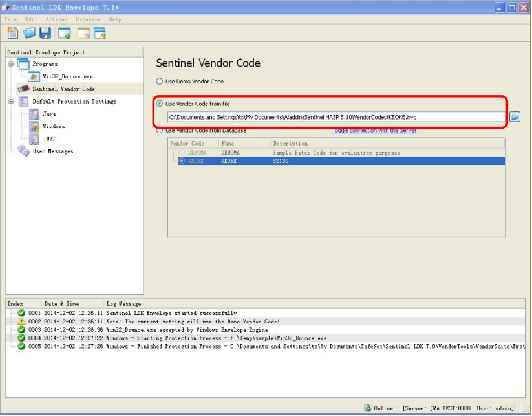Open the Database menu
This screenshot has height=416, width=532.
pyautogui.click(x=88, y=19)
